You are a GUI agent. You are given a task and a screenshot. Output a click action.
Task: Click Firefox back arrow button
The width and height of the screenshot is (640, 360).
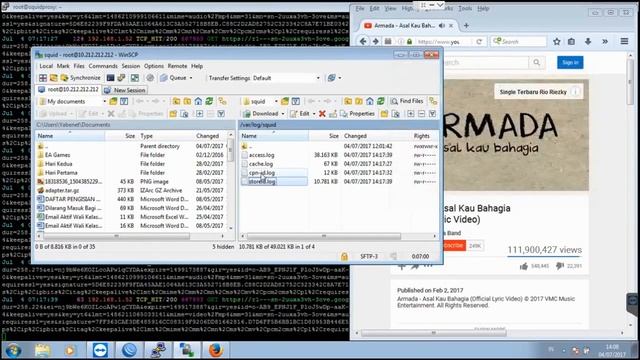pos(363,41)
